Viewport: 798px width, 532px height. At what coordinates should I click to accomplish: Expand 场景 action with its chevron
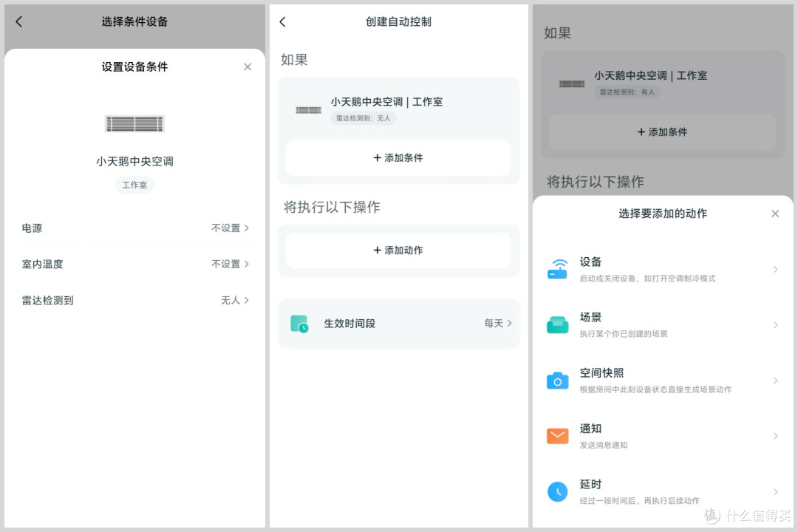coord(776,325)
